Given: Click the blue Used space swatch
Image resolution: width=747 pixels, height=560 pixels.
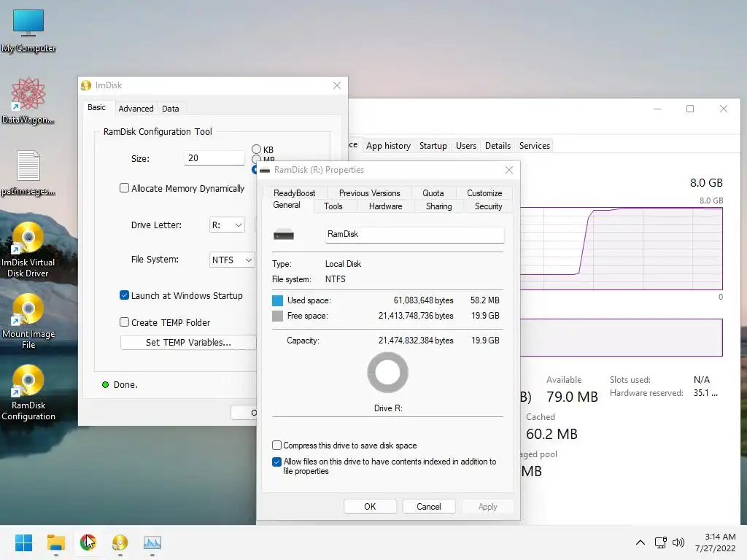Looking at the screenshot, I should [277, 300].
